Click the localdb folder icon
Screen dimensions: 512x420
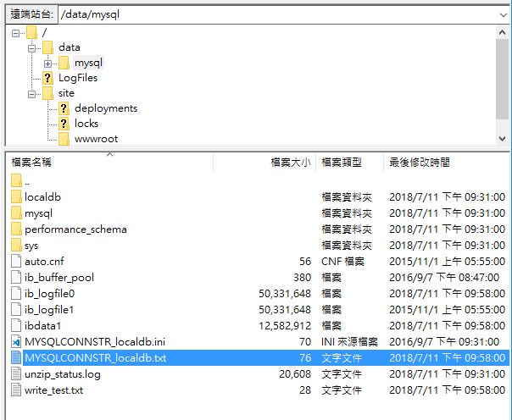point(16,197)
